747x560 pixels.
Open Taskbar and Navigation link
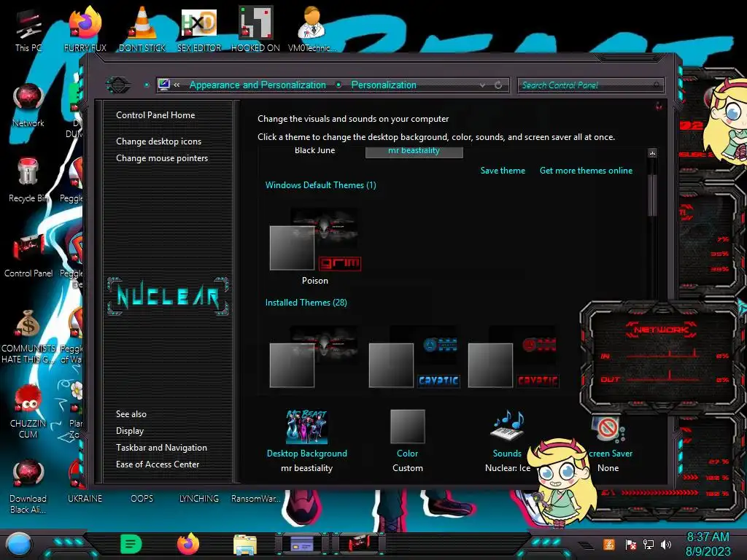(161, 448)
